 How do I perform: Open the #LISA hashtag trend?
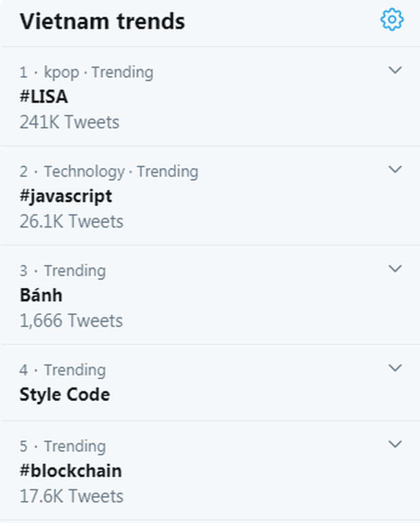click(x=44, y=97)
